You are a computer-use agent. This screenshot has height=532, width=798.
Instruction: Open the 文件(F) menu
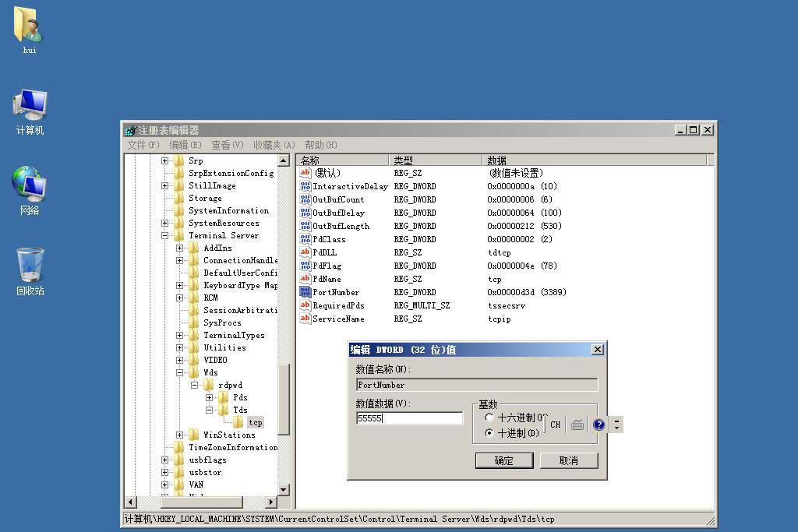coord(143,145)
